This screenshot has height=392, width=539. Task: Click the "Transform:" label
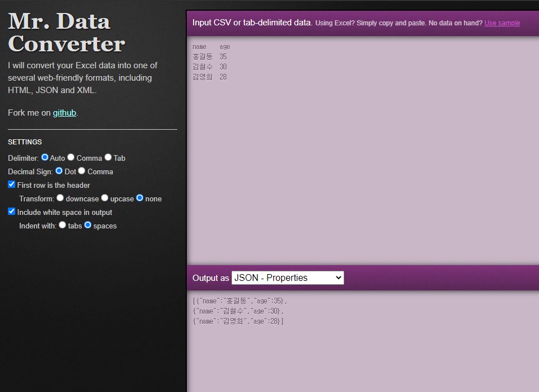[37, 199]
